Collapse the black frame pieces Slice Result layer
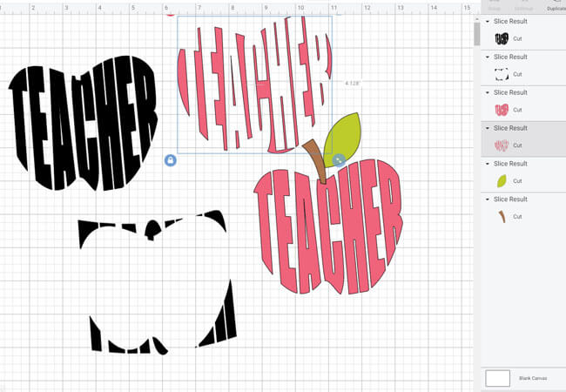This screenshot has height=392, width=566. (488, 57)
